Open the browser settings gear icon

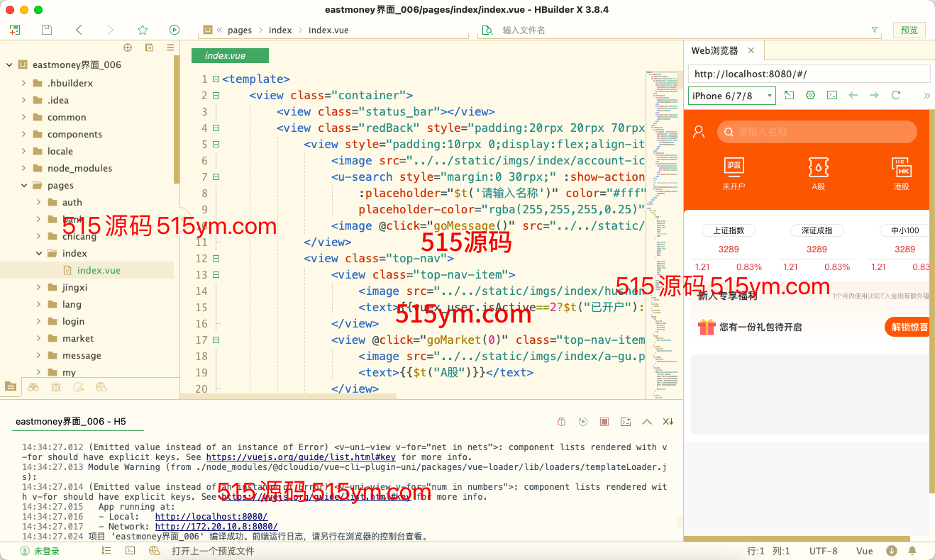(810, 95)
